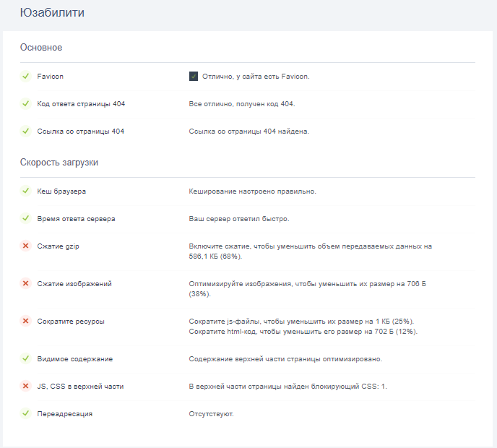Click the Основное section heading
The image size is (497, 448).
(x=41, y=48)
